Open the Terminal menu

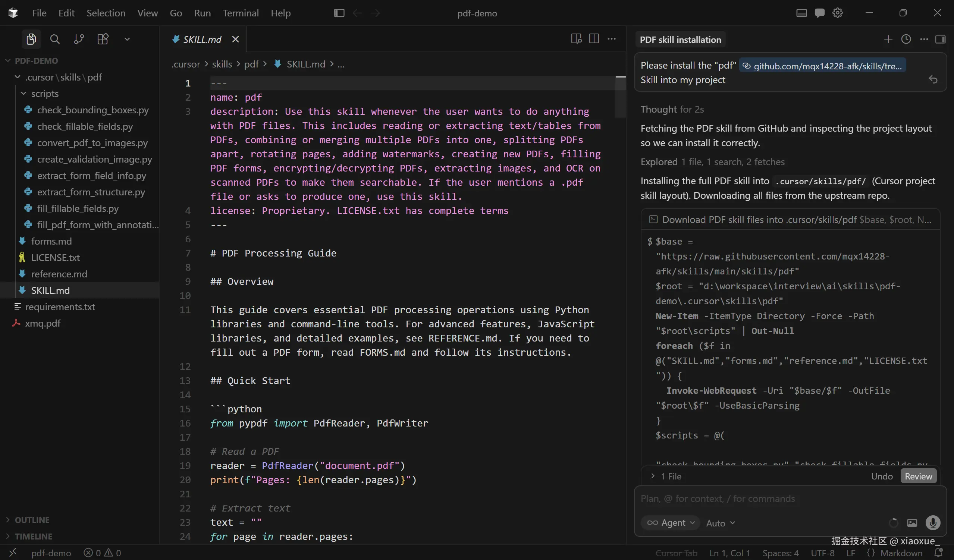click(241, 13)
